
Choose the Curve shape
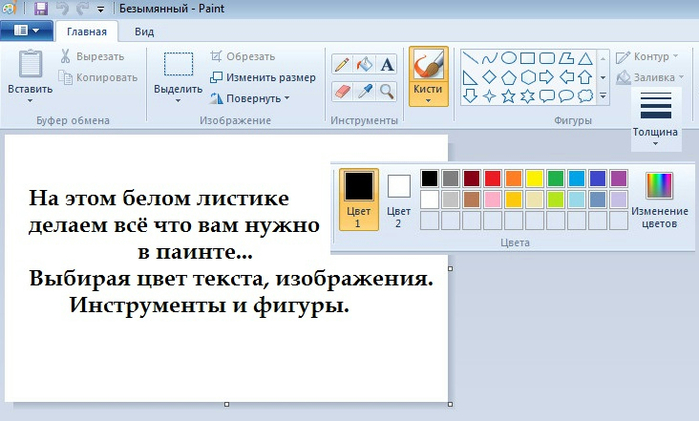coord(489,58)
